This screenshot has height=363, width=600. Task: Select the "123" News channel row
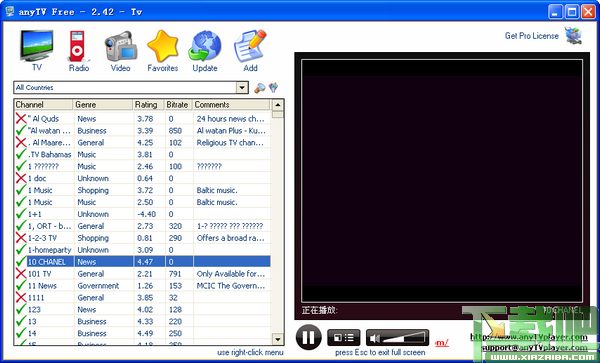click(x=142, y=309)
